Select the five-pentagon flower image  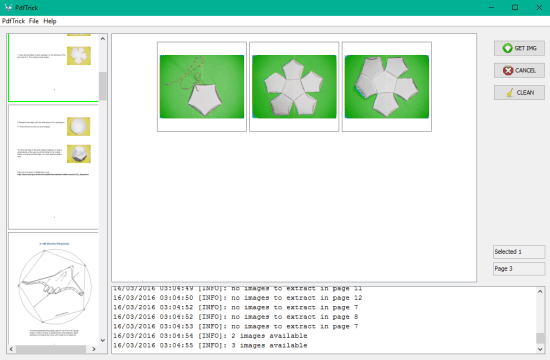(294, 87)
